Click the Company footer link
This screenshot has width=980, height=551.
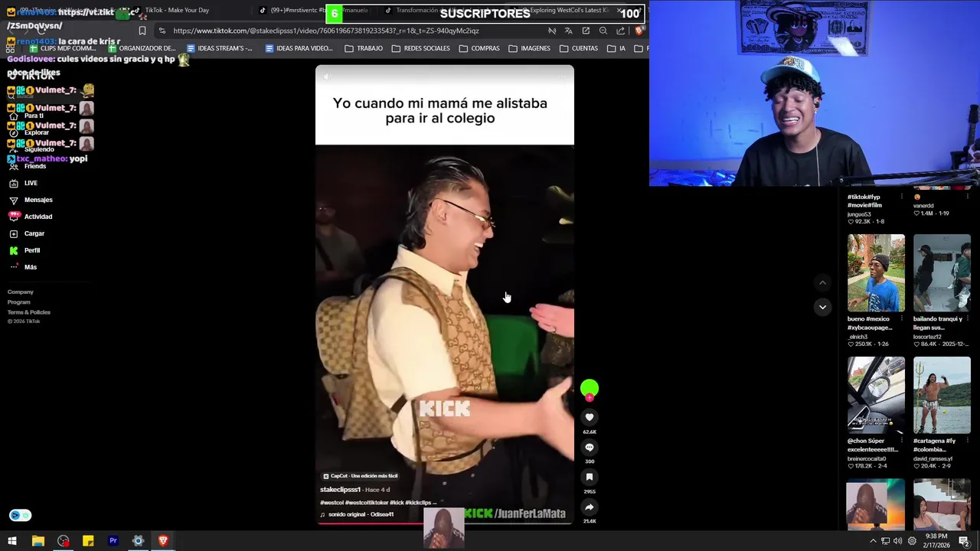click(21, 292)
